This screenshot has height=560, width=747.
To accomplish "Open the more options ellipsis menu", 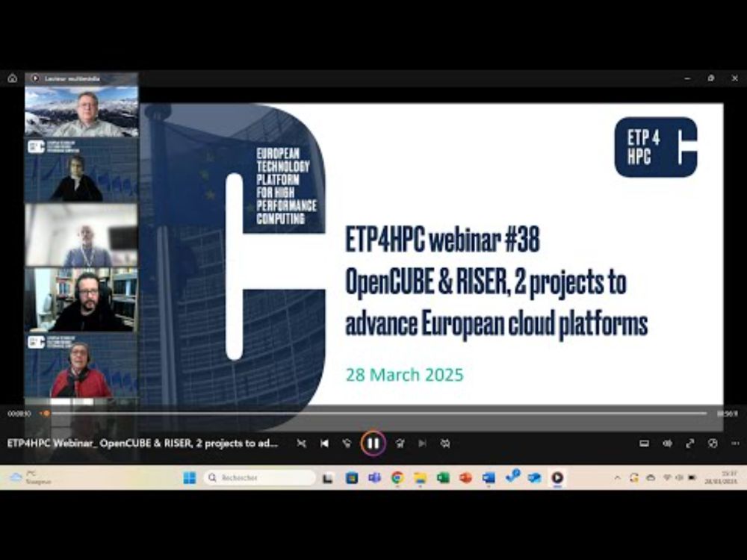I will tap(735, 444).
